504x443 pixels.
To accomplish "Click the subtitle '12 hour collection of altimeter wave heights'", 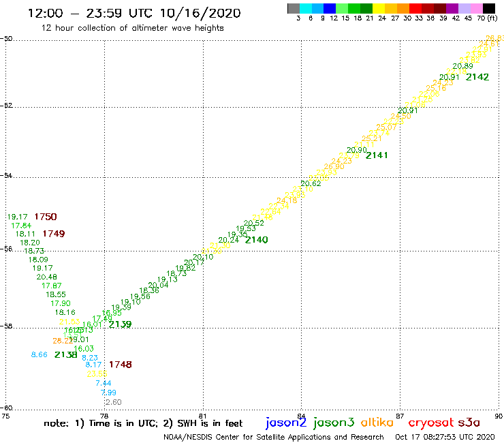I will click(132, 28).
